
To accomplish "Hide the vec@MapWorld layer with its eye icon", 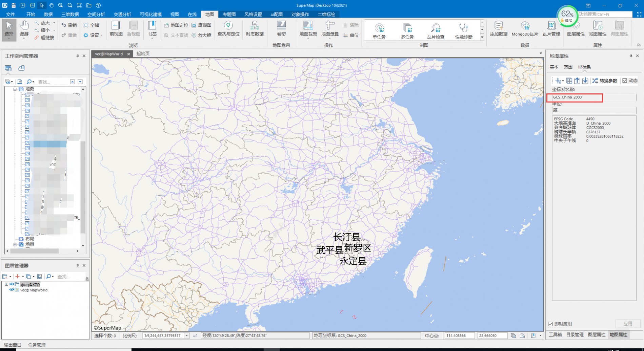I will [x=12, y=290].
